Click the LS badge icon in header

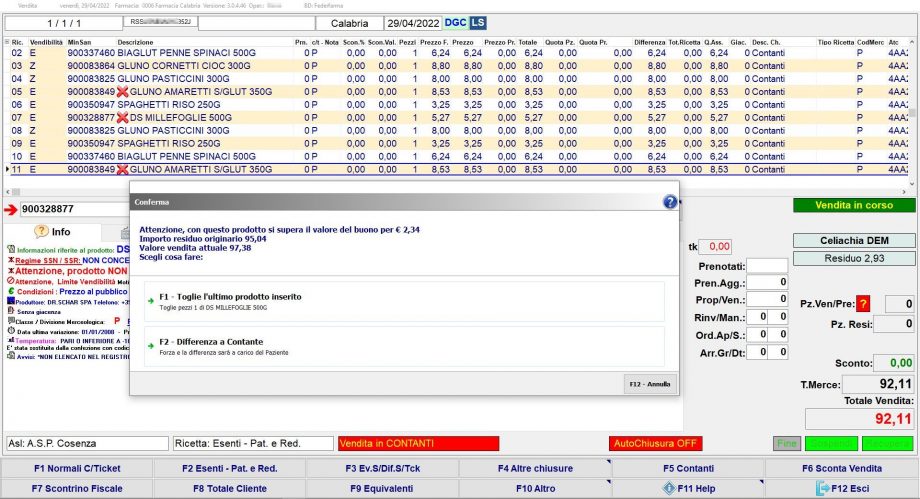coord(479,22)
